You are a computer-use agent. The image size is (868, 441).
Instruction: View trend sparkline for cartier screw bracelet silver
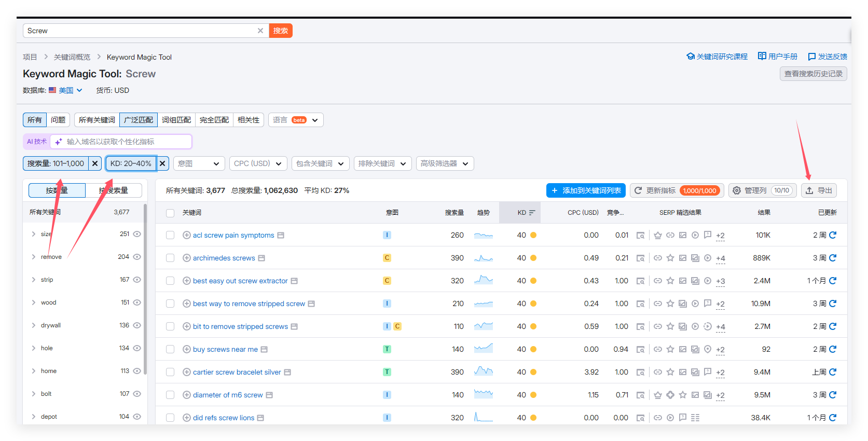(x=484, y=371)
